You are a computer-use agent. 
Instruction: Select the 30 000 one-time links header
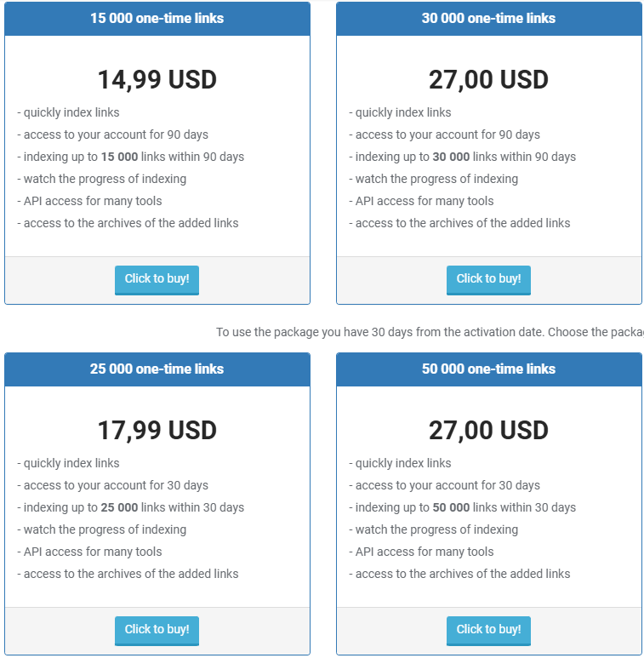point(488,18)
